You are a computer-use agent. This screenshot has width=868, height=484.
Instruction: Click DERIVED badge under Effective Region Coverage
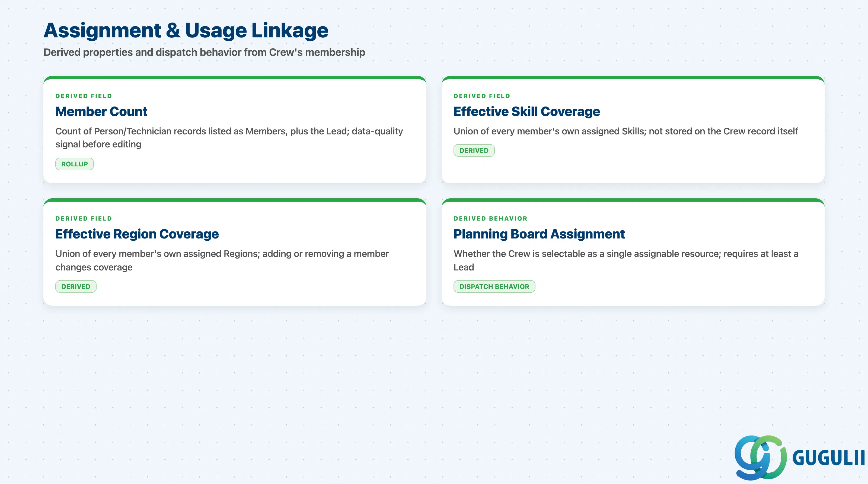pos(76,286)
